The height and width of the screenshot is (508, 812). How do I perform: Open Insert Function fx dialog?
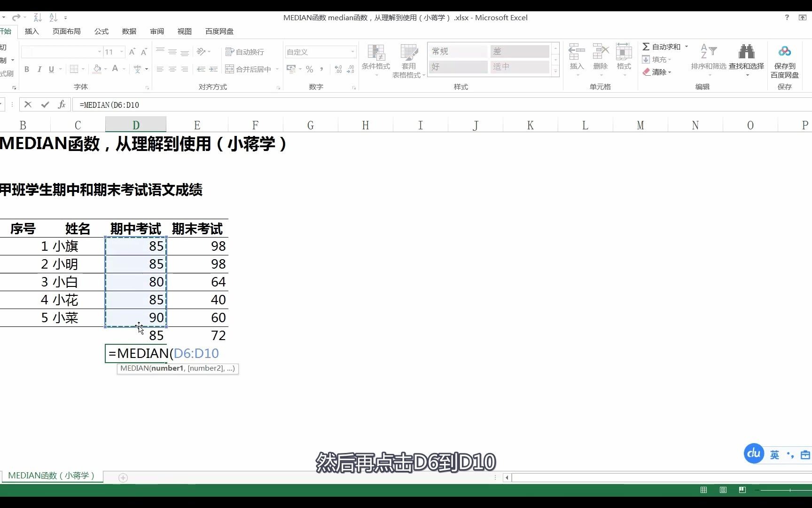click(x=62, y=104)
